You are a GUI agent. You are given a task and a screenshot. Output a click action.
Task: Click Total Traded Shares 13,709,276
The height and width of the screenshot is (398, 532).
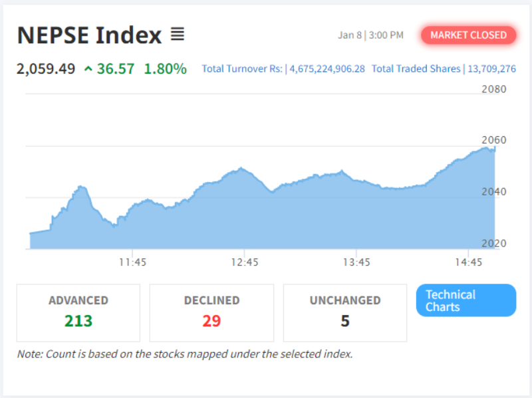point(444,69)
